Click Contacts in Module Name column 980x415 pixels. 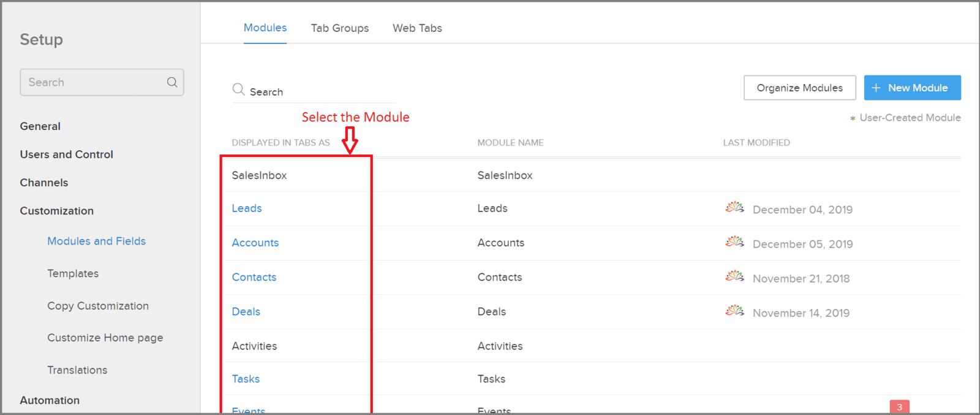[x=500, y=277]
